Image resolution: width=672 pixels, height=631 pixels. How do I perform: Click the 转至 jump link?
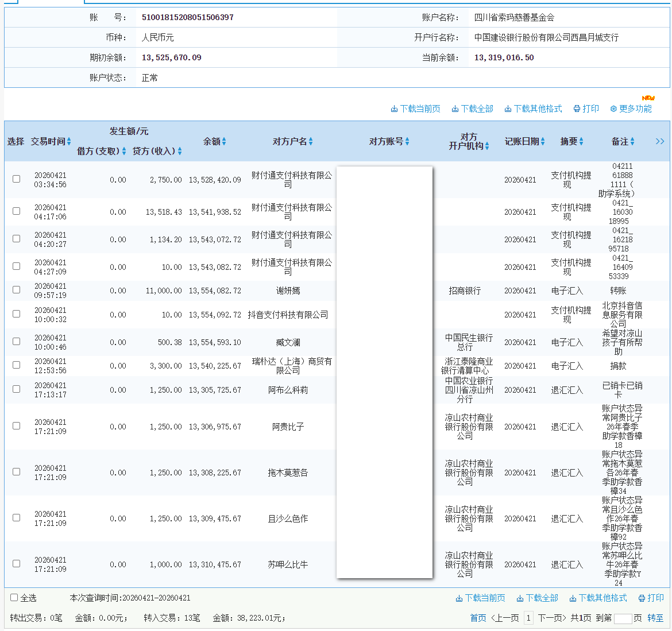pyautogui.click(x=655, y=618)
